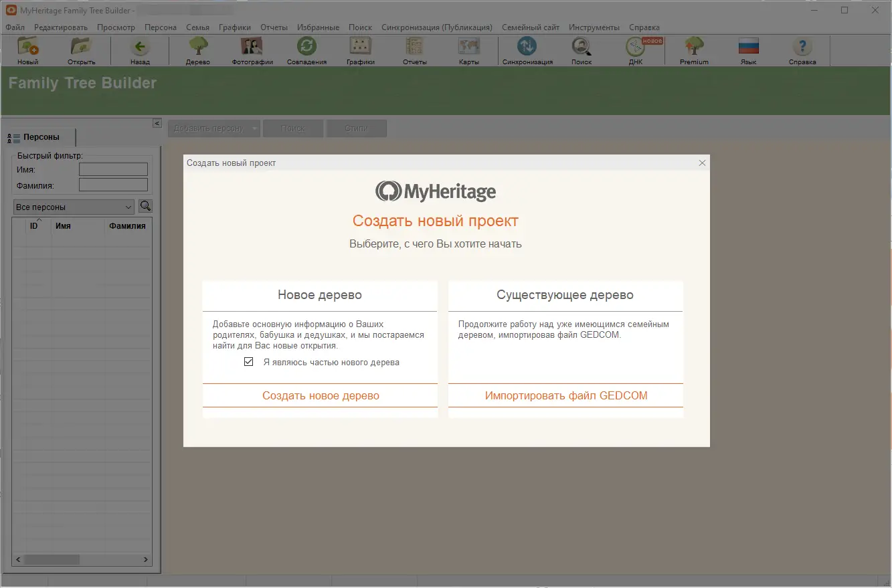Screen dimensions: 892x588
Task: Open the Инструменты menu
Action: (x=594, y=27)
